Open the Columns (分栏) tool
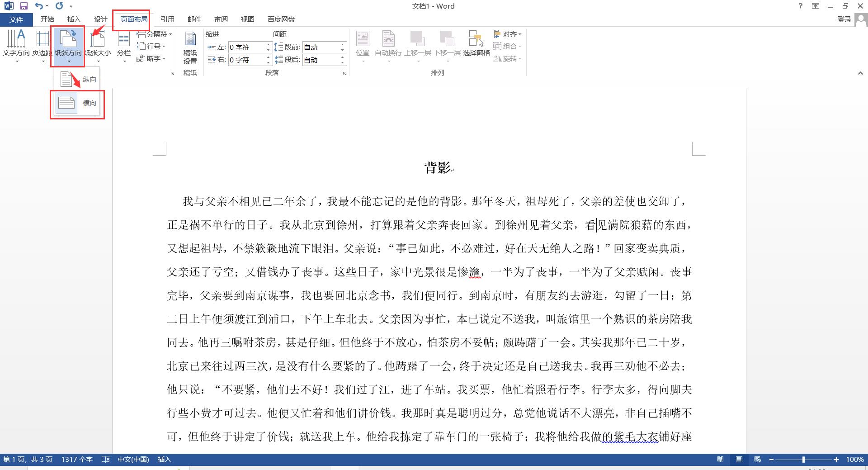 coord(123,45)
